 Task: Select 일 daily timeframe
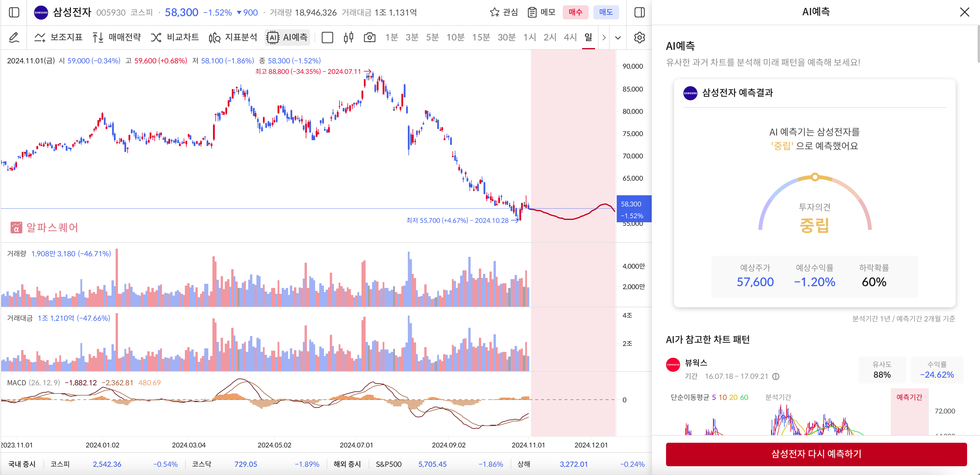point(588,37)
